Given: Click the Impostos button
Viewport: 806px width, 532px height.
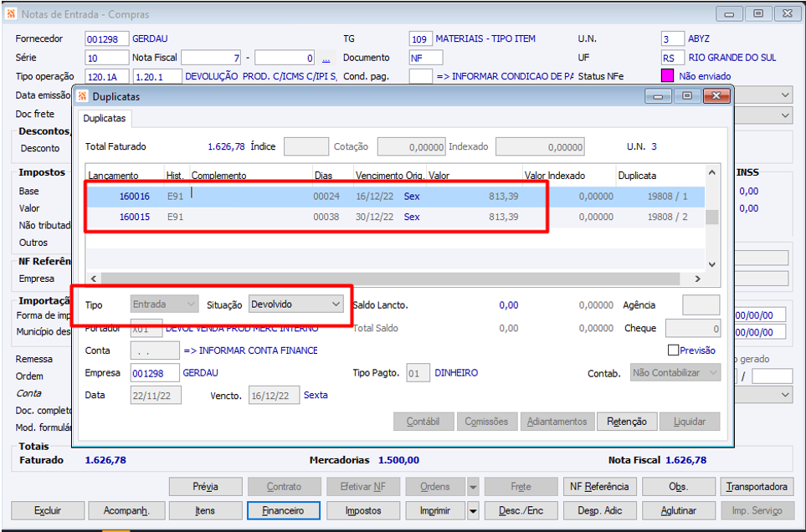Looking at the screenshot, I should pos(363,511).
